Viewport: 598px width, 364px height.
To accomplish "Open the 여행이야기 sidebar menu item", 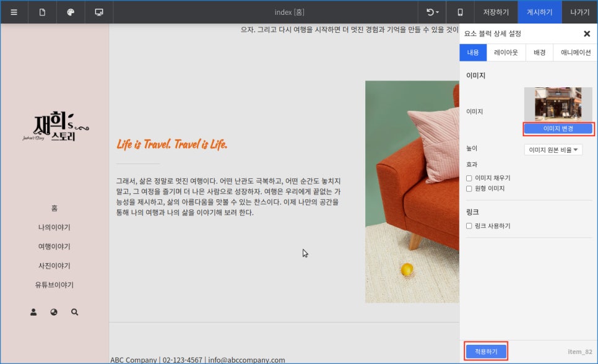I will [x=54, y=246].
